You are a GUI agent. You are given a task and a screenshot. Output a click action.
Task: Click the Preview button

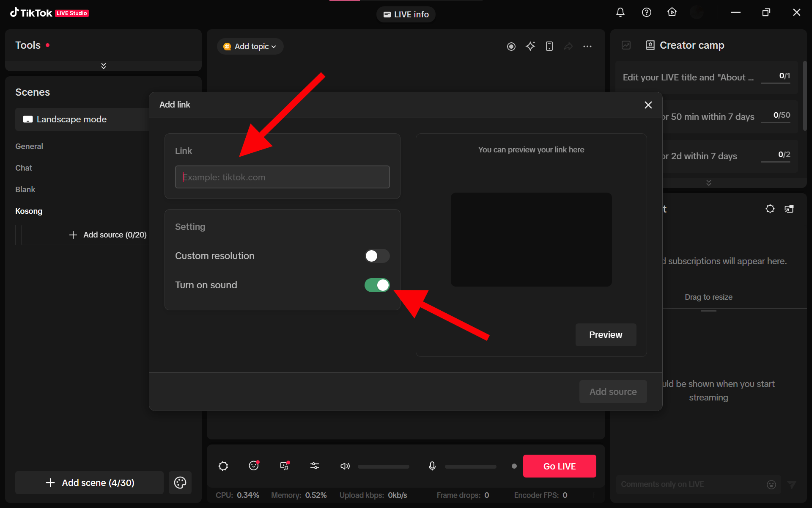tap(605, 335)
